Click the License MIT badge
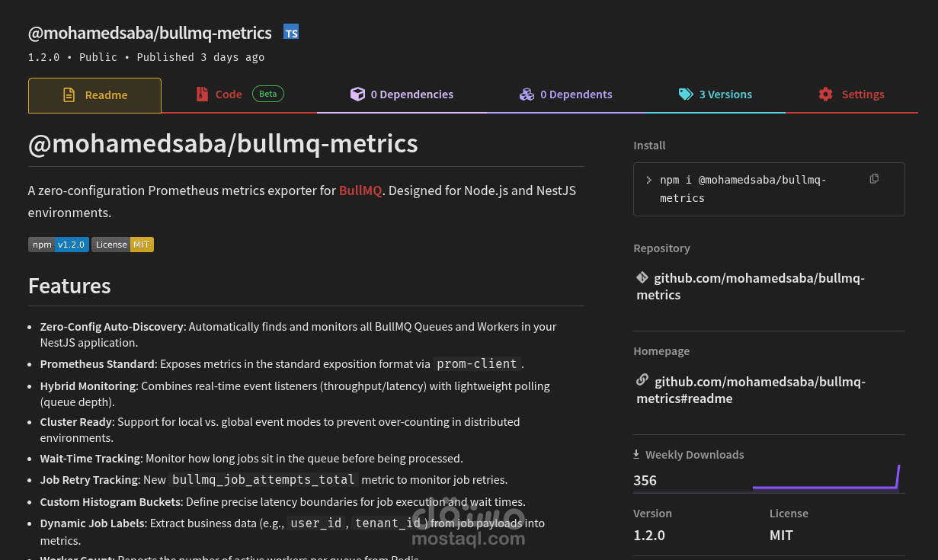Screen dimensions: 938x560 [x=123, y=245]
